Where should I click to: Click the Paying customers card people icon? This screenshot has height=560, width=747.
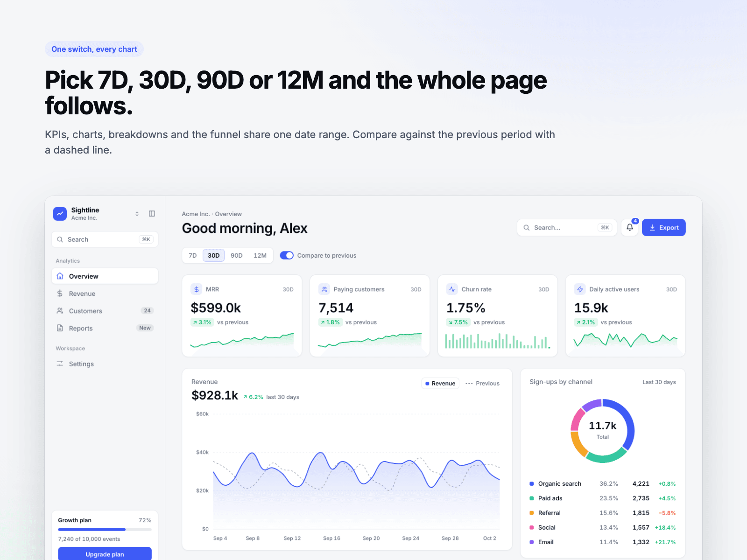click(324, 289)
